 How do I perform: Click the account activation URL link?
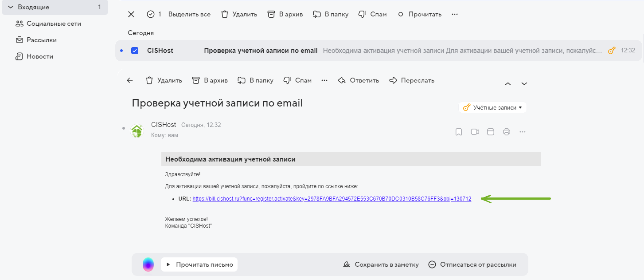pos(332,199)
